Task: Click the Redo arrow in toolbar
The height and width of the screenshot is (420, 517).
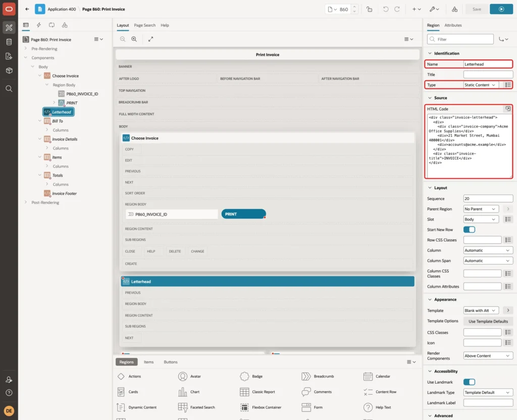Action: pyautogui.click(x=397, y=9)
